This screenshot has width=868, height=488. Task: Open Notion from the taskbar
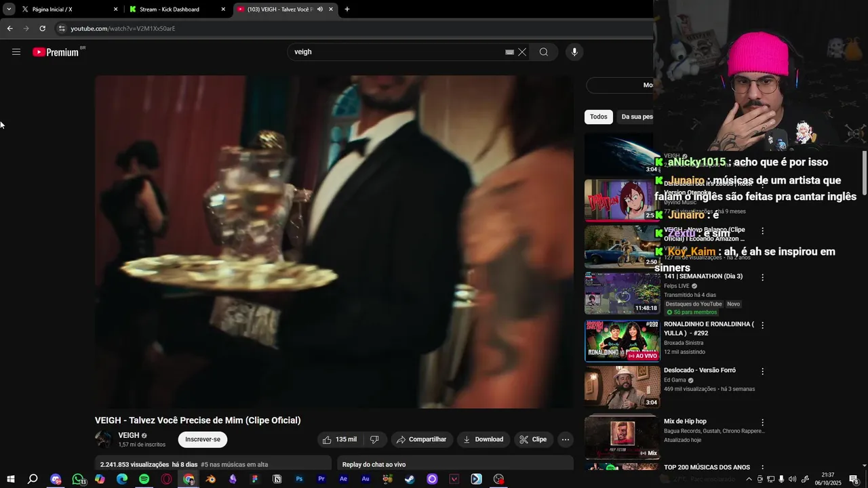click(x=277, y=479)
